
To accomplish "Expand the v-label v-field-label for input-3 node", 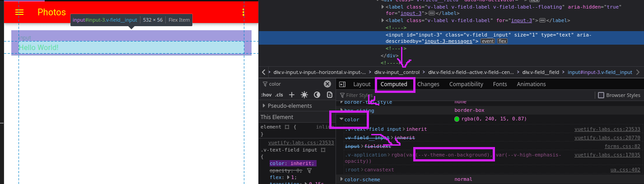I will 383,20.
